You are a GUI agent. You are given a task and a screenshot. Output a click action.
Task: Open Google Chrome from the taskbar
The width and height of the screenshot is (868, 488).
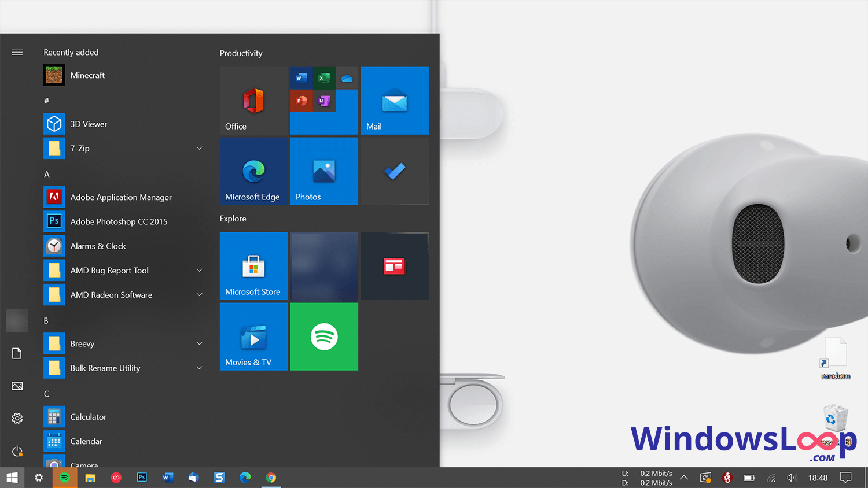[271, 478]
